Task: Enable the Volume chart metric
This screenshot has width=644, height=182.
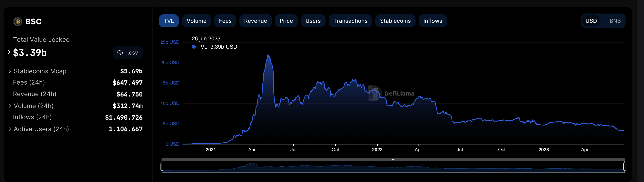Action: 196,21
